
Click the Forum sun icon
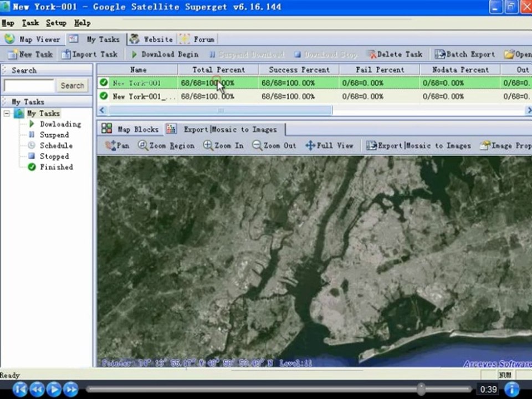(184, 39)
